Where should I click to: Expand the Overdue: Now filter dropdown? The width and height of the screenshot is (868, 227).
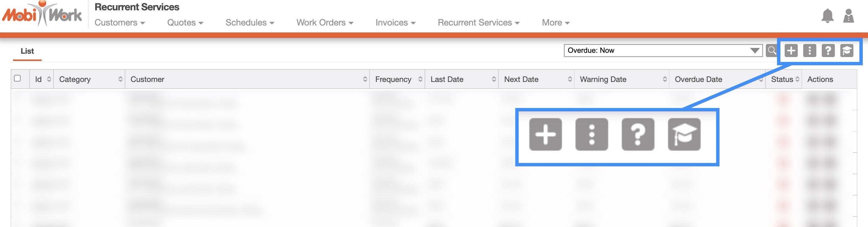(663, 50)
